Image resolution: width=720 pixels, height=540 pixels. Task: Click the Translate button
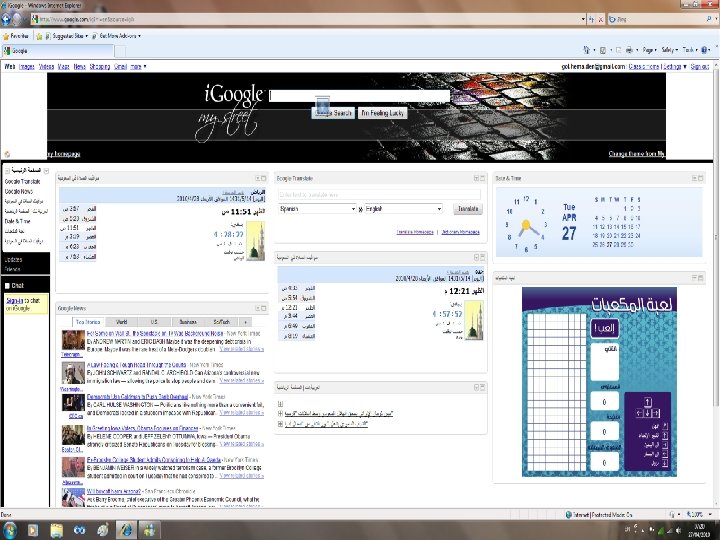coord(468,209)
